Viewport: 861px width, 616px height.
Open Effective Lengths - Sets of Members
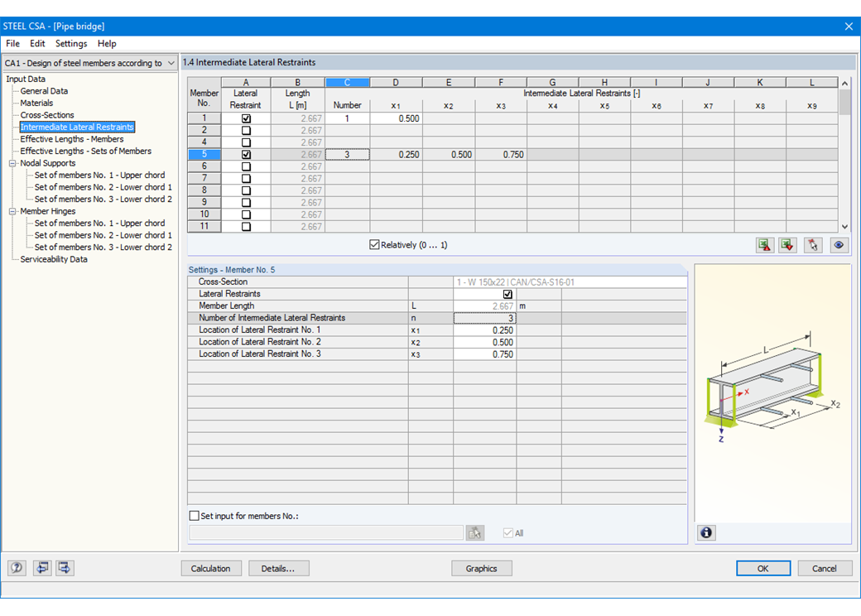click(85, 152)
